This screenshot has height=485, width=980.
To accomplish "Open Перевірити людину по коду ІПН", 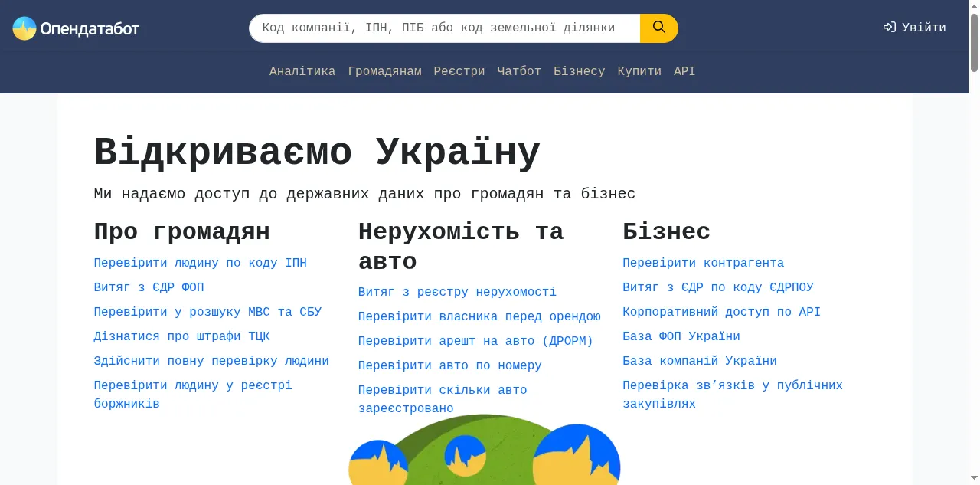I will 200,263.
